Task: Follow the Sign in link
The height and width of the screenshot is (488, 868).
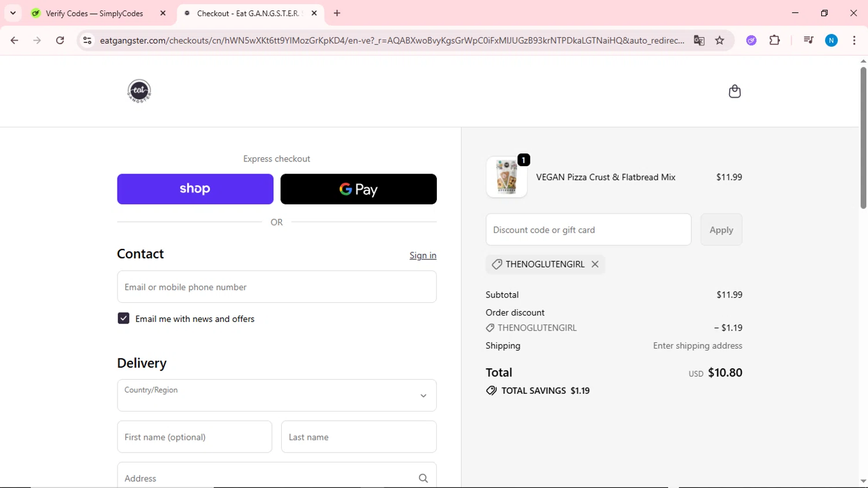Action: pos(423,255)
